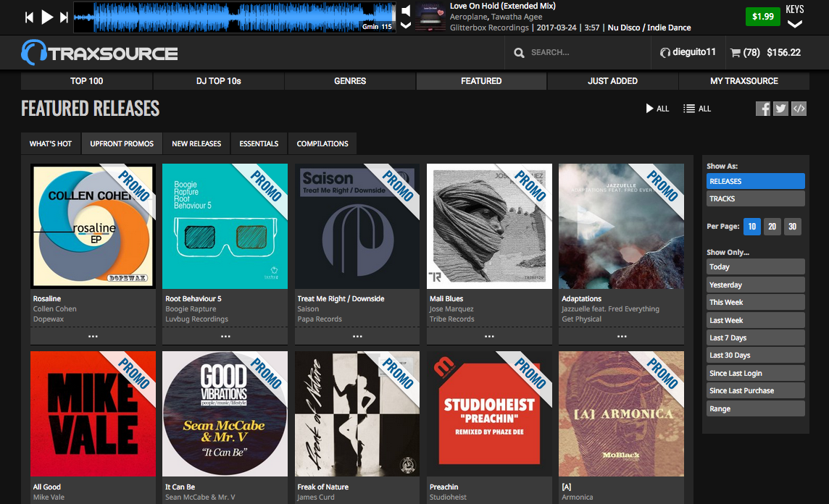This screenshot has width=829, height=504.
Task: Expand the KEYS chevron panel
Action: coord(795,24)
